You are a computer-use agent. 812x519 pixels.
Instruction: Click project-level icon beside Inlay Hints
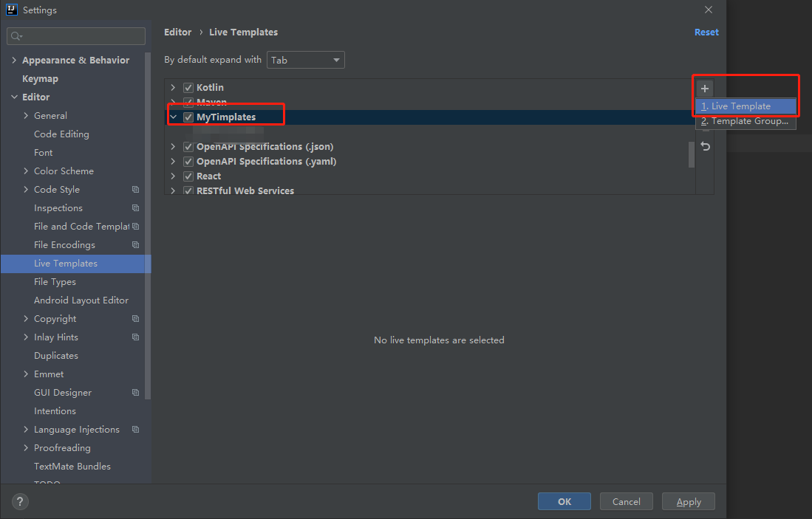(x=136, y=337)
